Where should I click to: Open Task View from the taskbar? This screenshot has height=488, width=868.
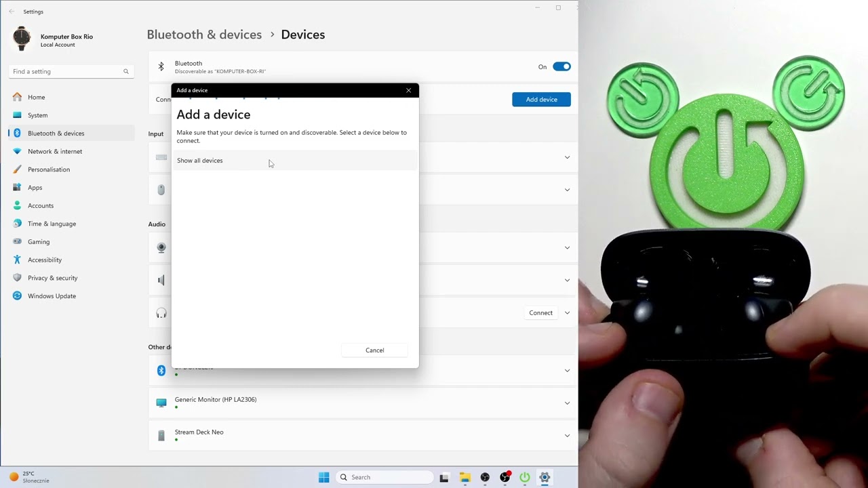(444, 477)
